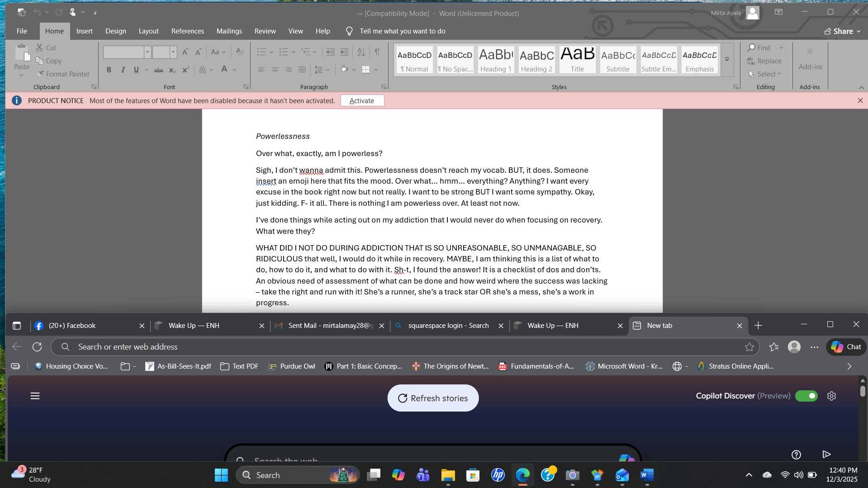Open font name dropdown
This screenshot has width=868, height=488.
point(147,52)
